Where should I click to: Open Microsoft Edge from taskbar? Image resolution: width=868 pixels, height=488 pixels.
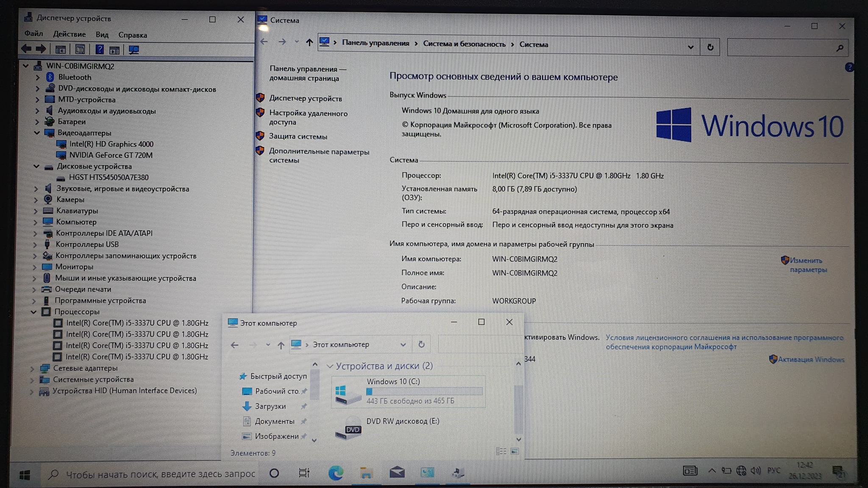pyautogui.click(x=336, y=473)
